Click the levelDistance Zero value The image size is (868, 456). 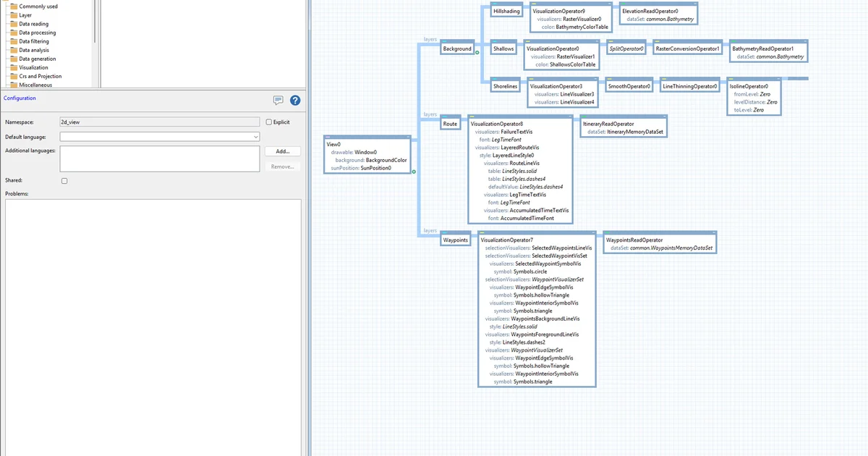(x=772, y=102)
